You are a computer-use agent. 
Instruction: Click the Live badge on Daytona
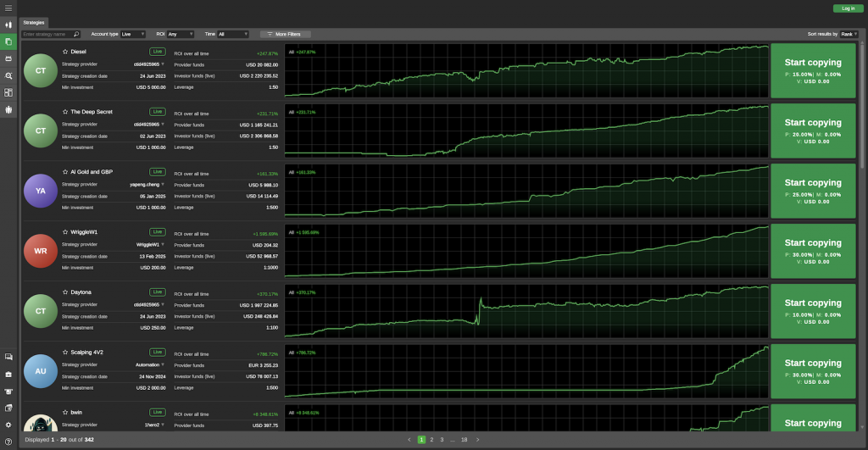pyautogui.click(x=157, y=292)
